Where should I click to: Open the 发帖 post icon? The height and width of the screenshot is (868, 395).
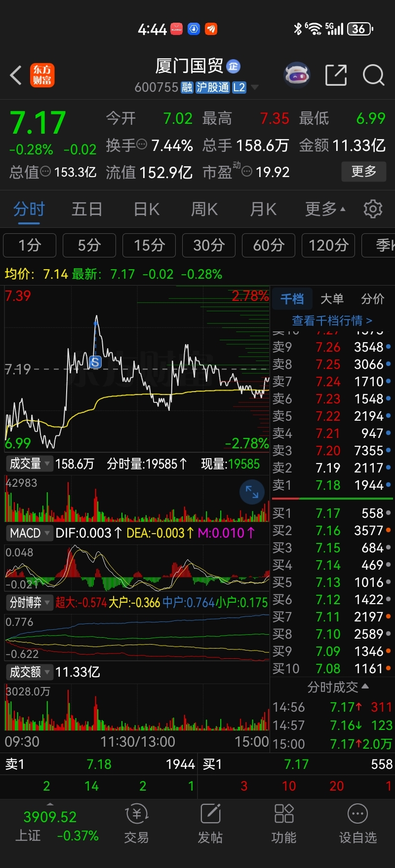[210, 824]
